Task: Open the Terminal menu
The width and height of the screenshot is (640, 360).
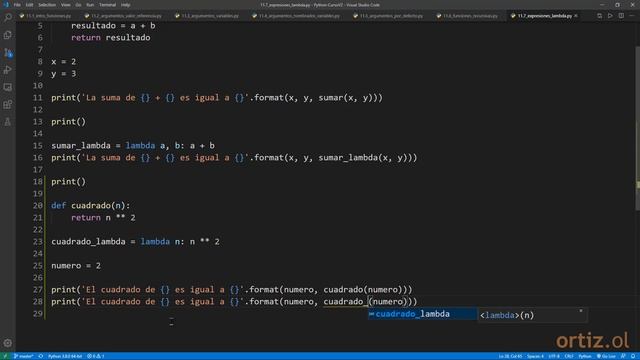Action: coord(107,5)
